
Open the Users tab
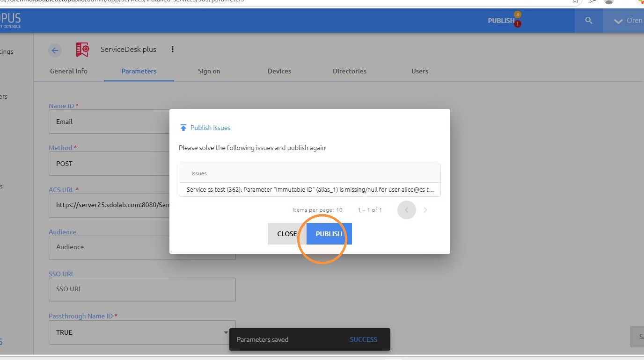[420, 71]
